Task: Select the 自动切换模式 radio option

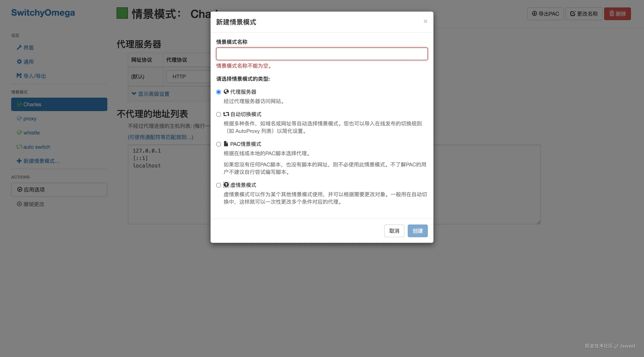Action: [x=219, y=115]
